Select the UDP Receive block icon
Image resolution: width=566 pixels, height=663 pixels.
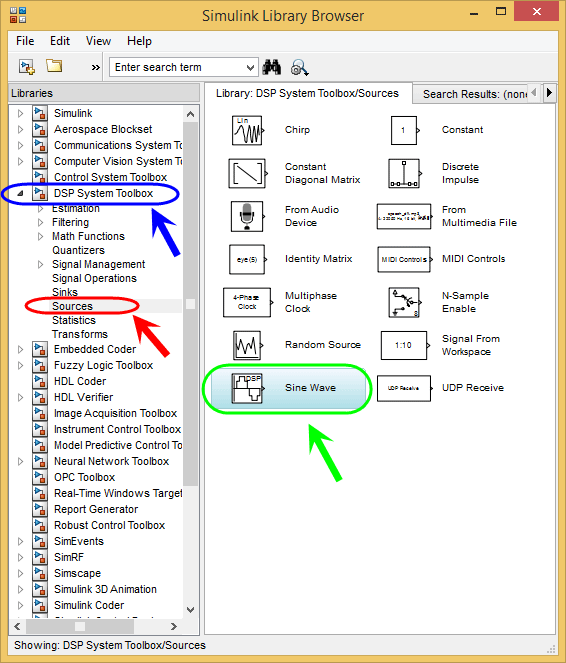tap(405, 388)
